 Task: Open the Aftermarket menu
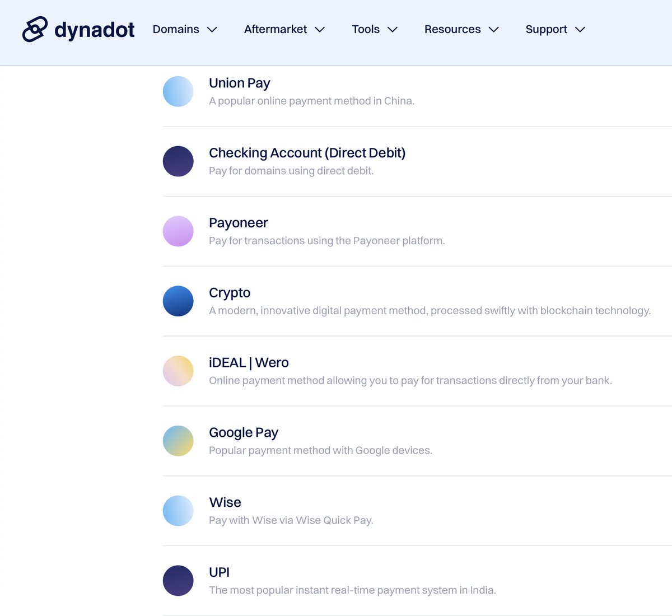[x=284, y=29]
